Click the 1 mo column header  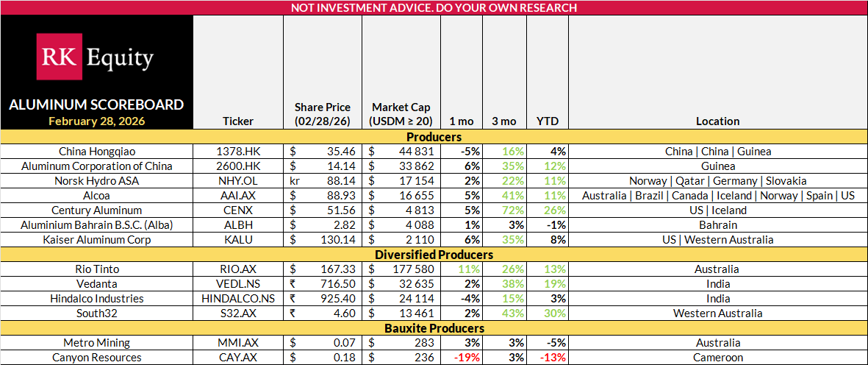462,121
